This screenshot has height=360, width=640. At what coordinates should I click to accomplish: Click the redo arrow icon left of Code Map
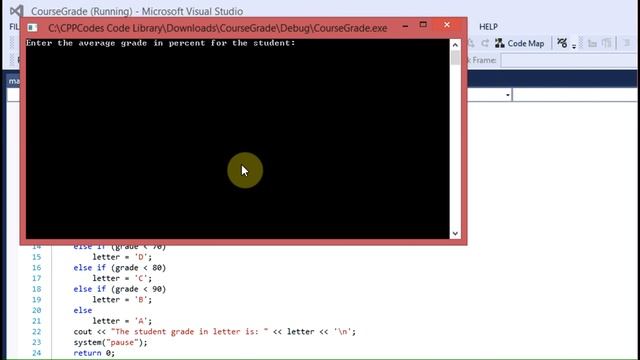click(485, 43)
